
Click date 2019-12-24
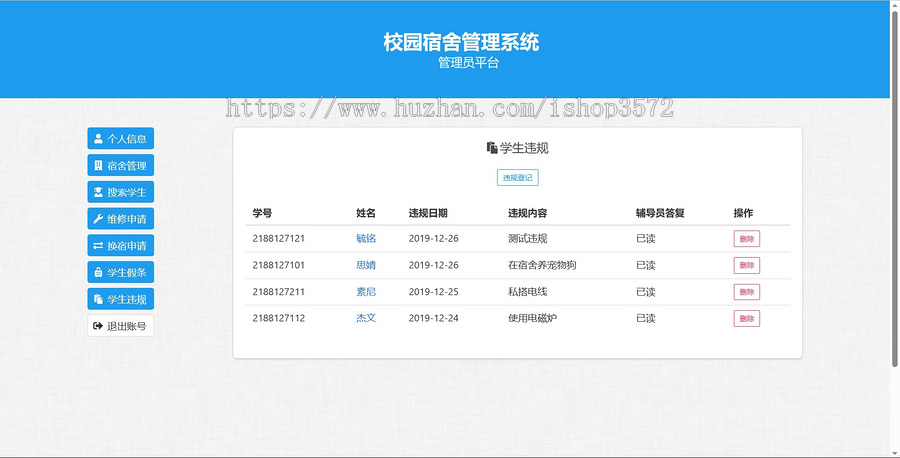(433, 318)
